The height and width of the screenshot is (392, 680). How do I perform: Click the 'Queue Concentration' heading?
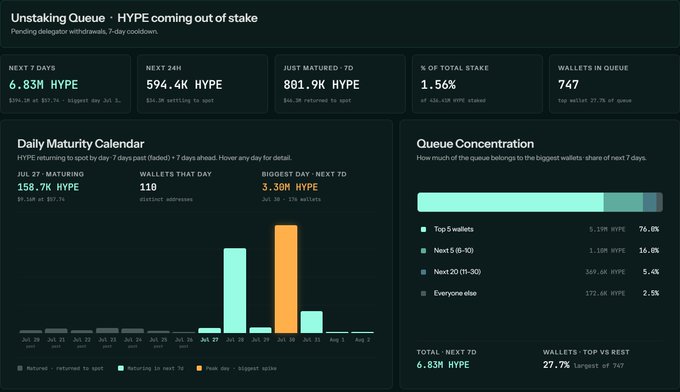click(x=475, y=144)
